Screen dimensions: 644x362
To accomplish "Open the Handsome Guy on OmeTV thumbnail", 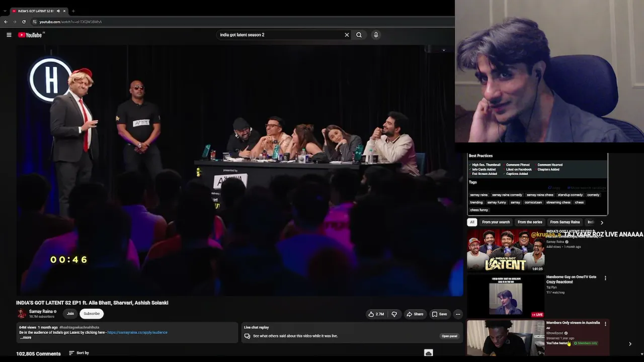I will pos(506,296).
